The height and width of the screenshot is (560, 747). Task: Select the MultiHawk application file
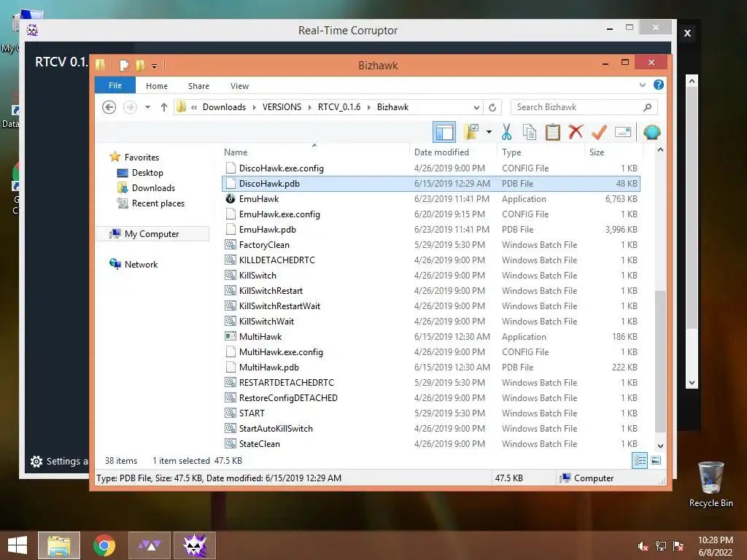(x=430, y=337)
